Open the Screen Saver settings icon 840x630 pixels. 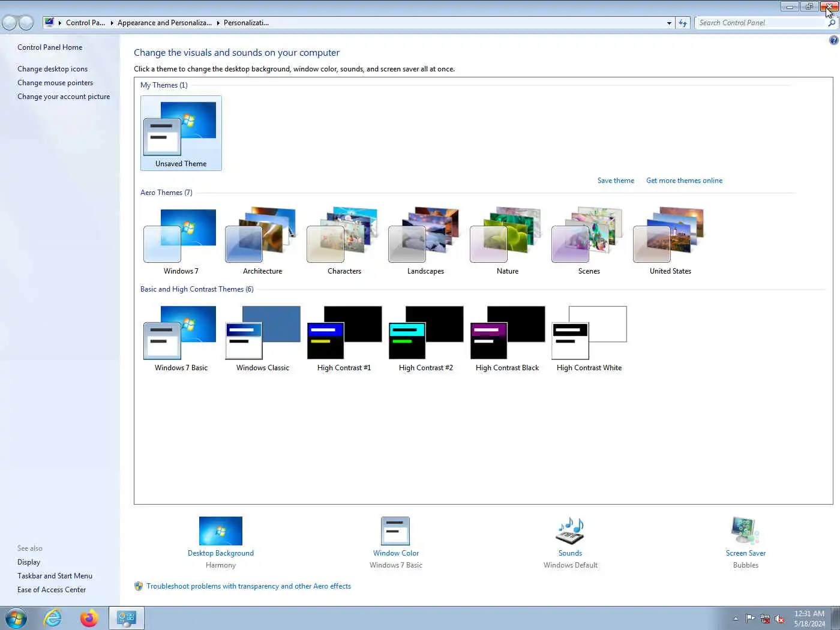(x=745, y=531)
